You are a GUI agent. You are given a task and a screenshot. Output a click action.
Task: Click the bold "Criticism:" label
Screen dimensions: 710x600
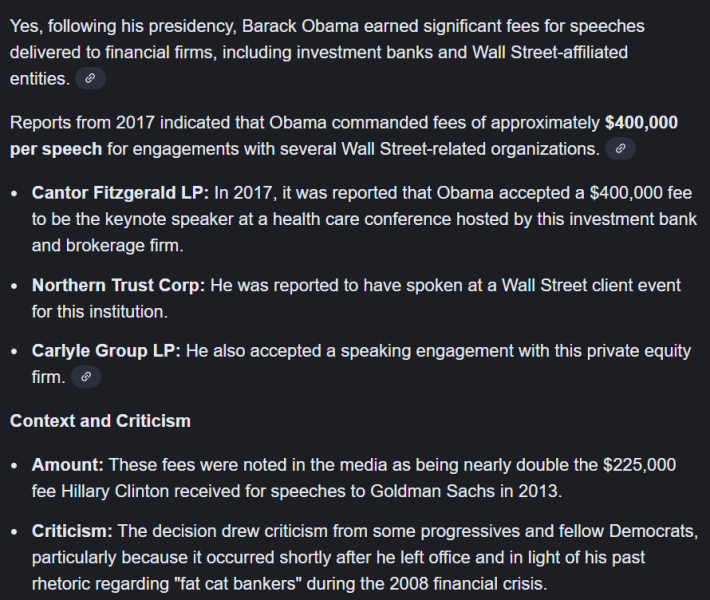(x=72, y=531)
